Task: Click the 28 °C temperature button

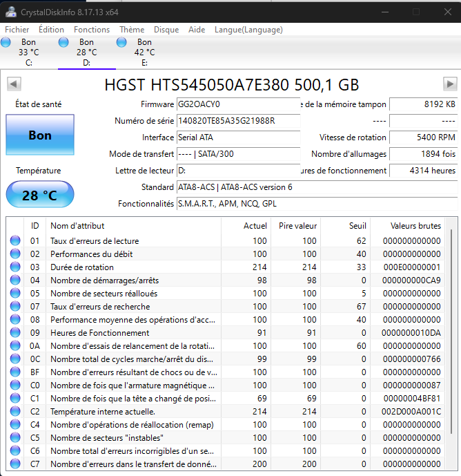Action: 40,196
